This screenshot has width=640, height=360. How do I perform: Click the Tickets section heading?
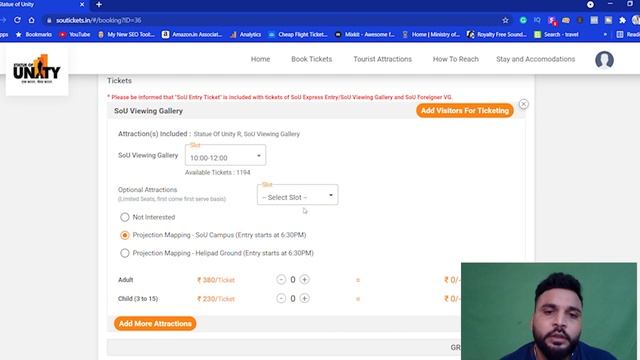pos(120,81)
